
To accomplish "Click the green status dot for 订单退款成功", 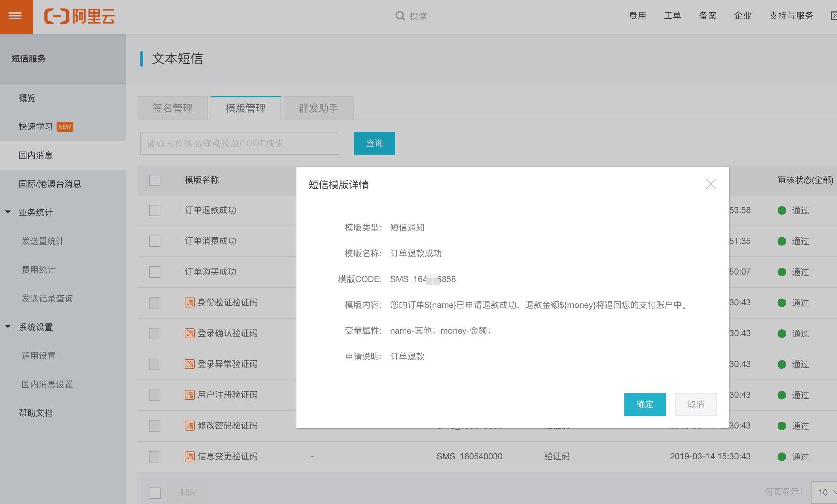I will [x=782, y=210].
